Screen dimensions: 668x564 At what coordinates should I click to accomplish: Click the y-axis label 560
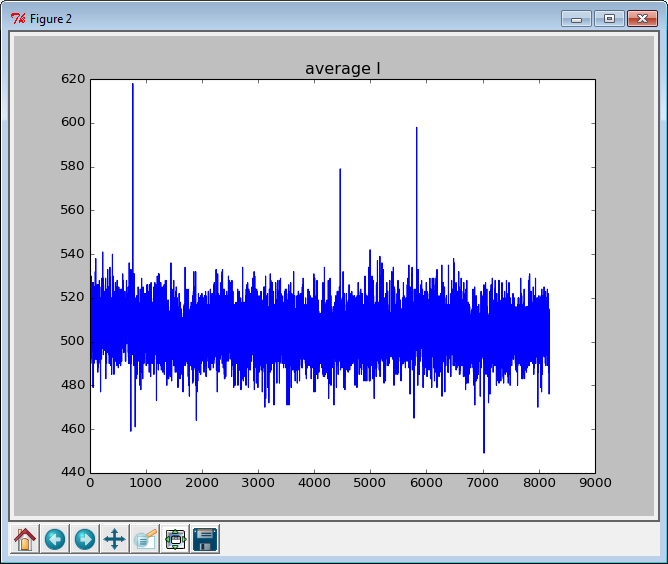[x=73, y=210]
